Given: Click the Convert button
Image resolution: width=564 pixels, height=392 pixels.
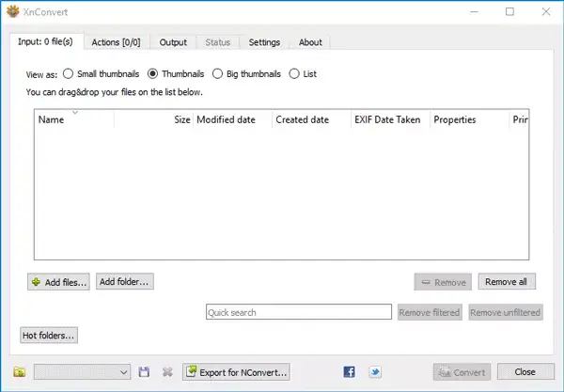Looking at the screenshot, I should [462, 372].
